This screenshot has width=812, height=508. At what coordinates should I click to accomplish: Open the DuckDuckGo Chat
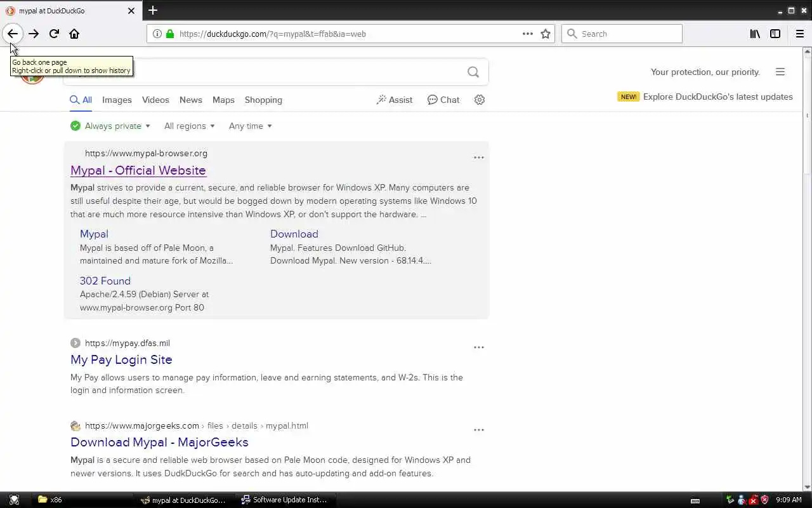click(443, 100)
